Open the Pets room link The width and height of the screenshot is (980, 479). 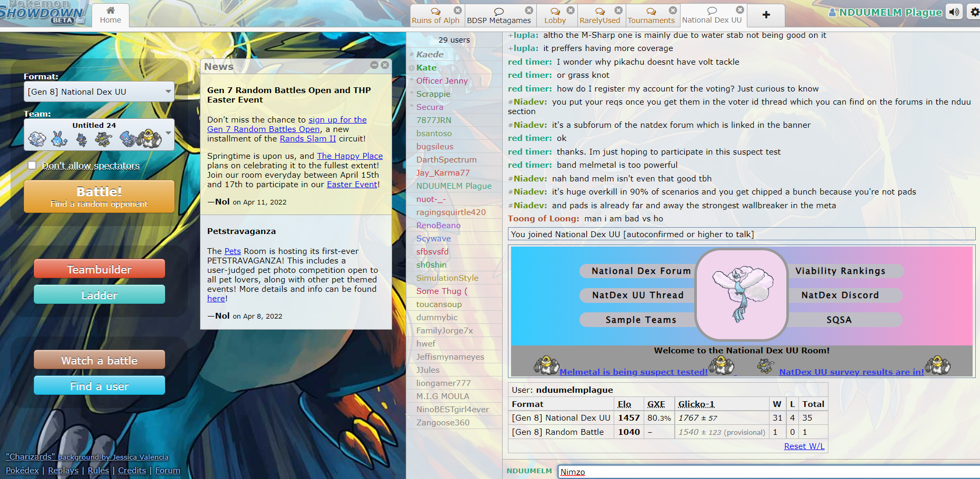[233, 251]
